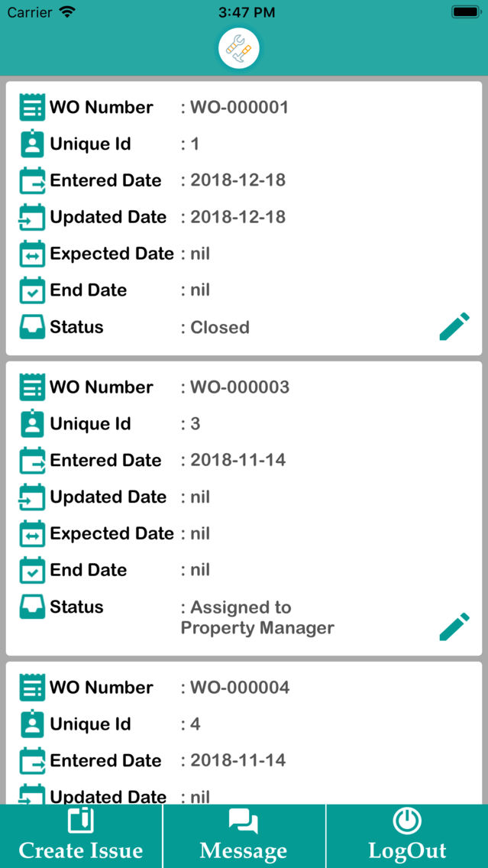
Task: Tap the Message chat bubble icon
Action: [x=243, y=819]
